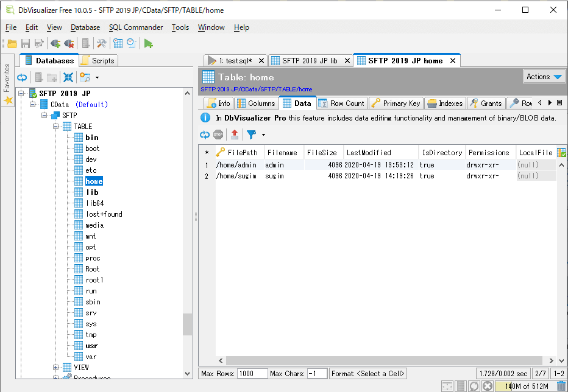Switch to the Columns tab

coord(256,103)
